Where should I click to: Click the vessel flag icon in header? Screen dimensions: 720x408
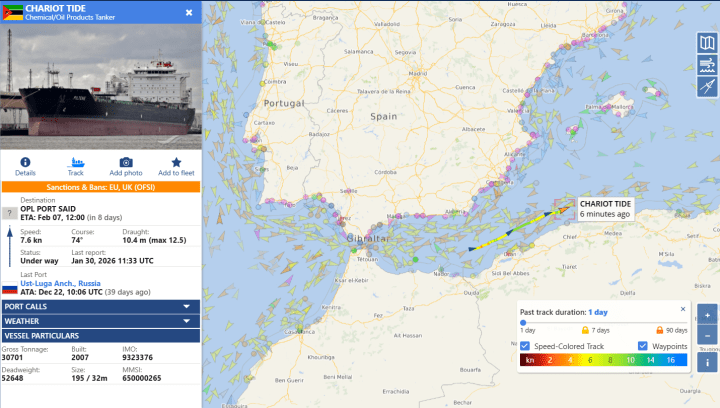pos(12,12)
